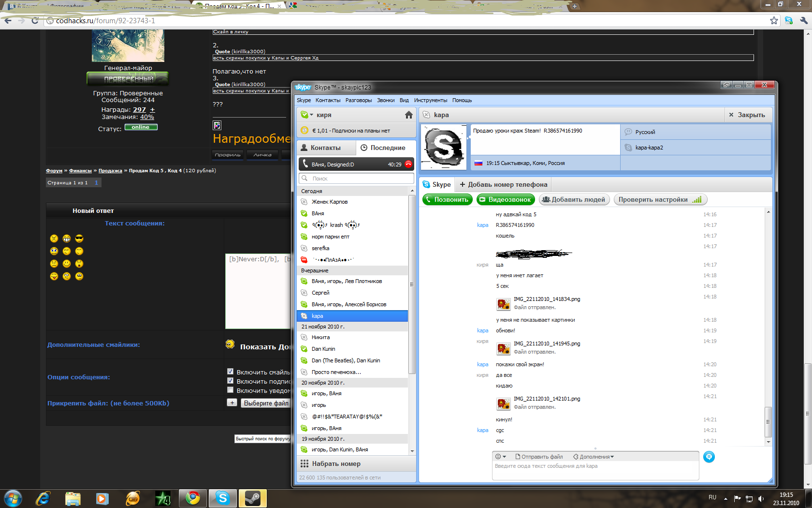Select Женек Карпов in recent list
Screen dimensions: 812x508
(353, 202)
